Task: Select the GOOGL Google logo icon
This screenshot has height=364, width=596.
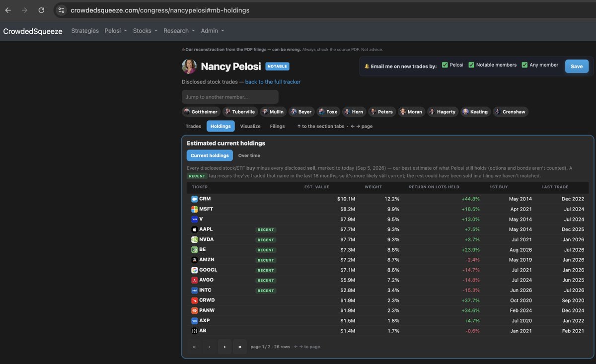Action: tap(194, 270)
